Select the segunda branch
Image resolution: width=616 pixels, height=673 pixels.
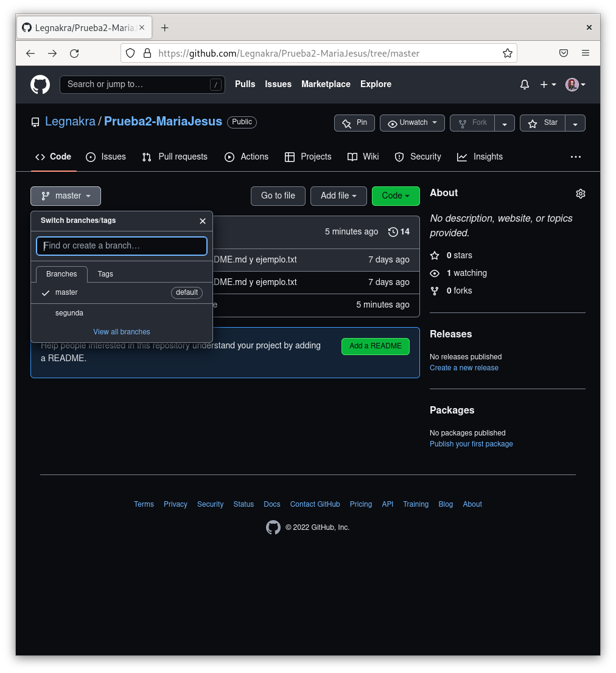[69, 313]
